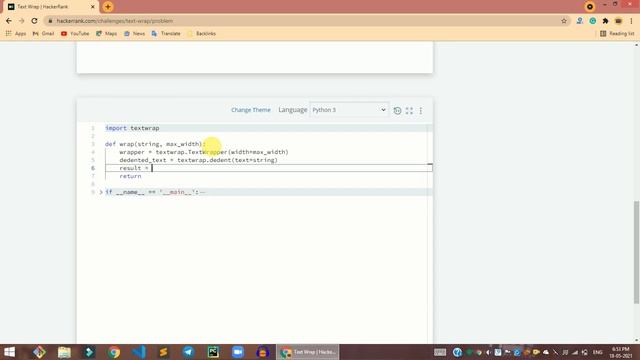Click the recording indicator icon in title bar
The image size is (640, 360).
[590, 7]
